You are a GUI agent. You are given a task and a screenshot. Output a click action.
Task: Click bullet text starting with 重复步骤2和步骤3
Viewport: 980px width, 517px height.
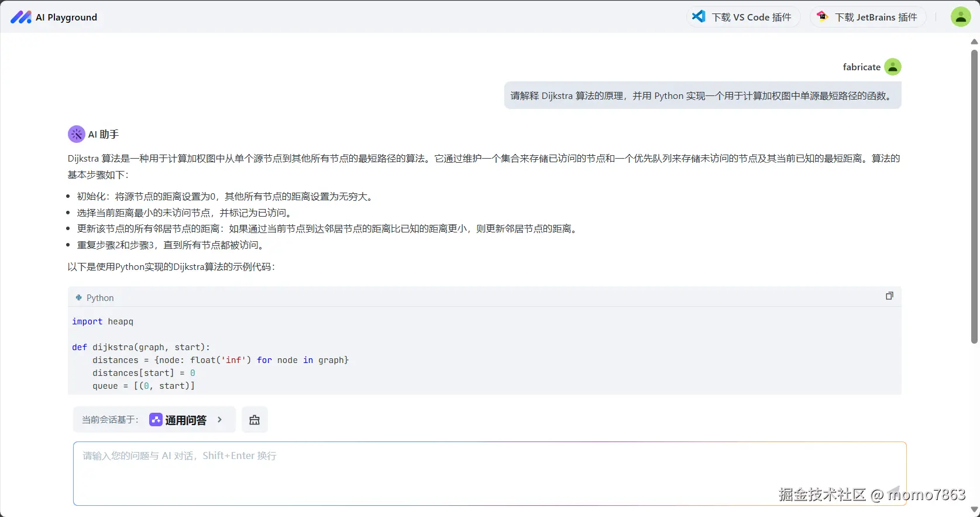point(171,245)
